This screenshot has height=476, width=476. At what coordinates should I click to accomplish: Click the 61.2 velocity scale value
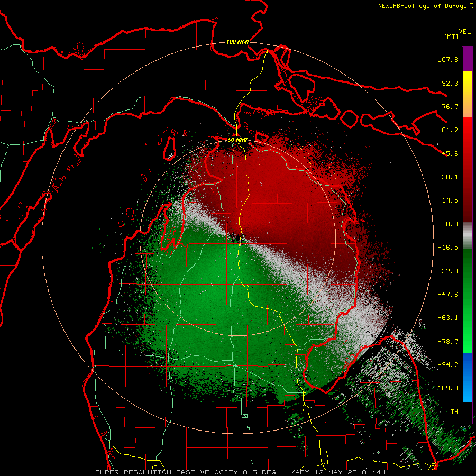(450, 130)
